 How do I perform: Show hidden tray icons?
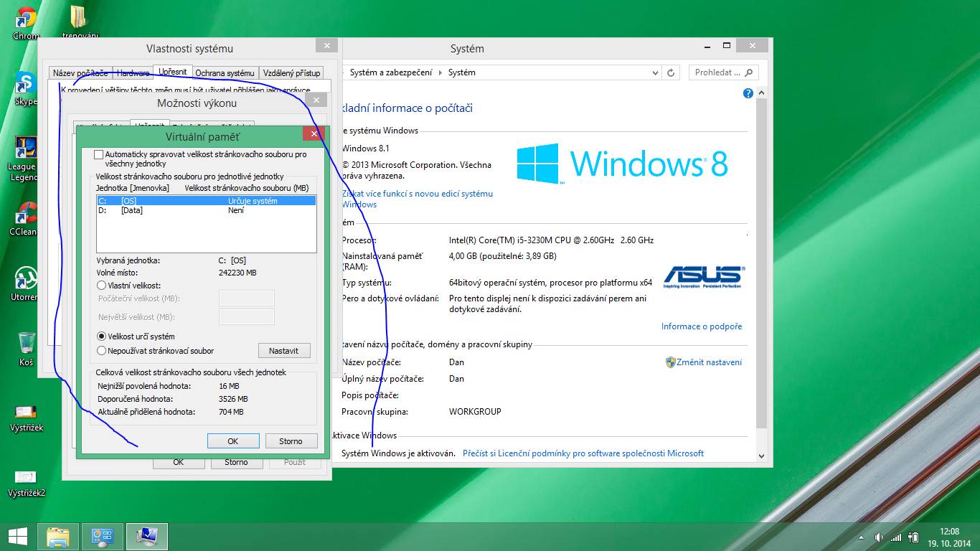pyautogui.click(x=862, y=537)
